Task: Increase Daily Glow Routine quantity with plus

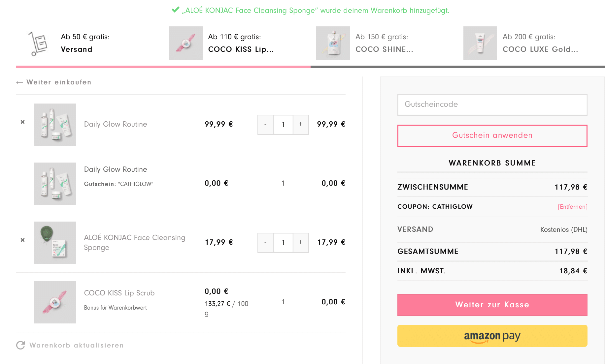Action: (x=301, y=125)
